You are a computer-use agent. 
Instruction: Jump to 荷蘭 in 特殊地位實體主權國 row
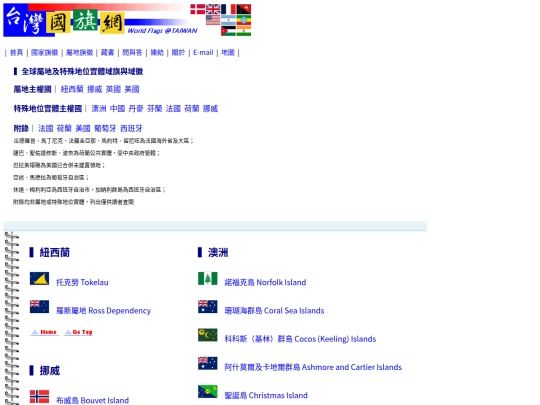click(192, 108)
